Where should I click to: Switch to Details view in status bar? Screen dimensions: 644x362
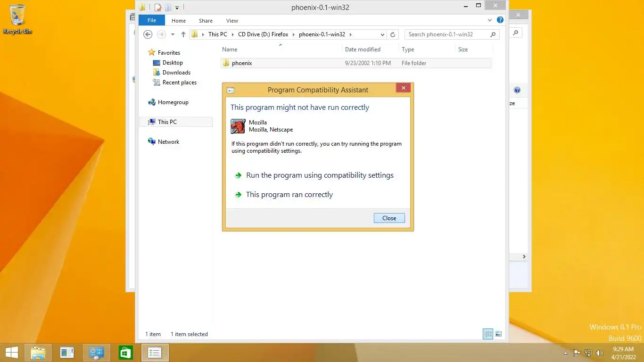[x=488, y=334]
